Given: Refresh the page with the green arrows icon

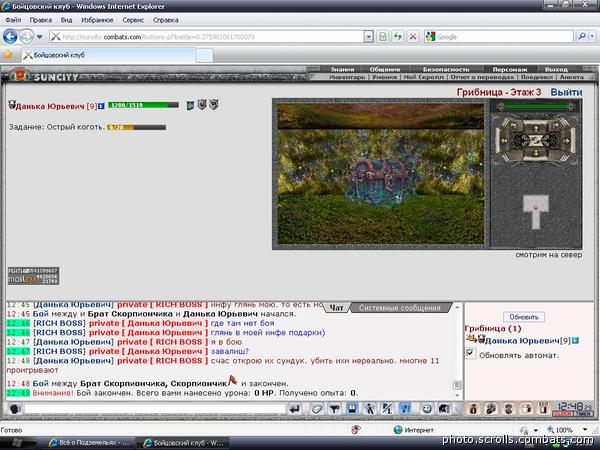Looking at the screenshot, I should coord(398,37).
